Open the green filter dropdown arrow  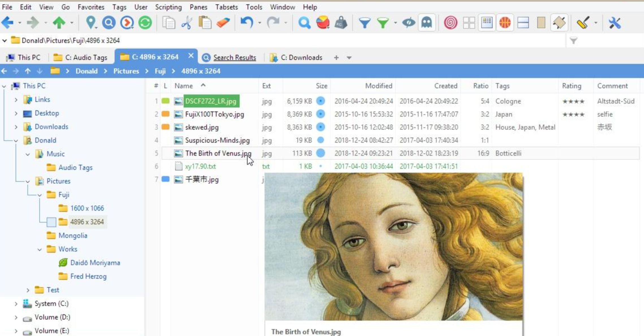[395, 23]
